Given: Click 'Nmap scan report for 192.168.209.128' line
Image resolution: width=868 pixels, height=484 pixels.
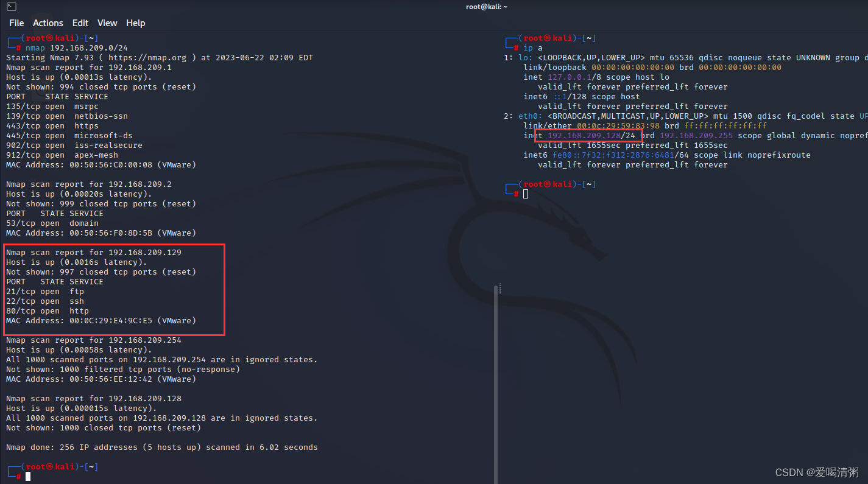Looking at the screenshot, I should 94,398.
